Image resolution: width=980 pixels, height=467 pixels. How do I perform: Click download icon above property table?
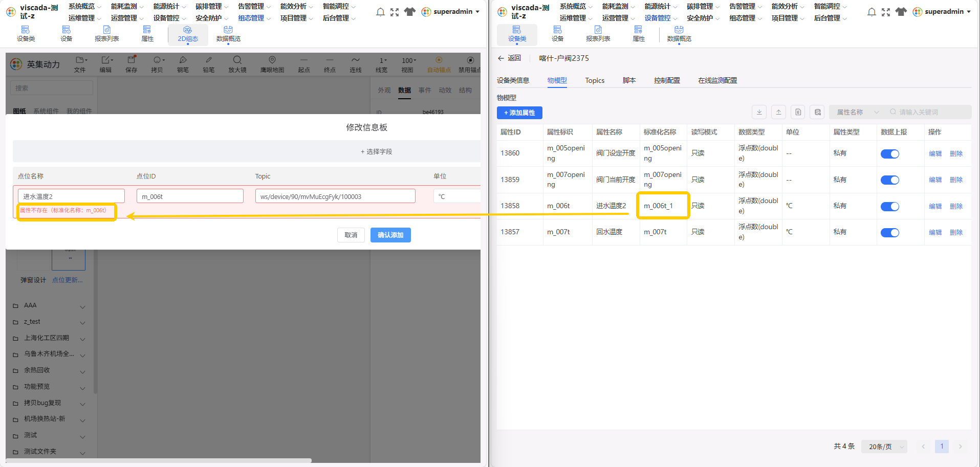click(759, 112)
